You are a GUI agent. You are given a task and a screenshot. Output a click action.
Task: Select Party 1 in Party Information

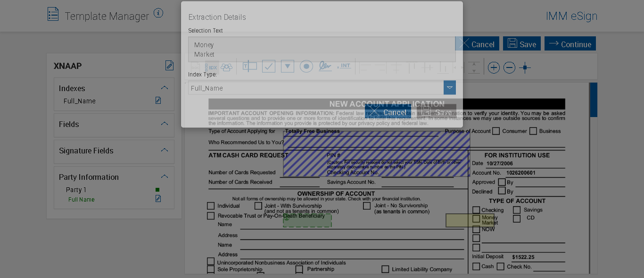[x=76, y=190]
